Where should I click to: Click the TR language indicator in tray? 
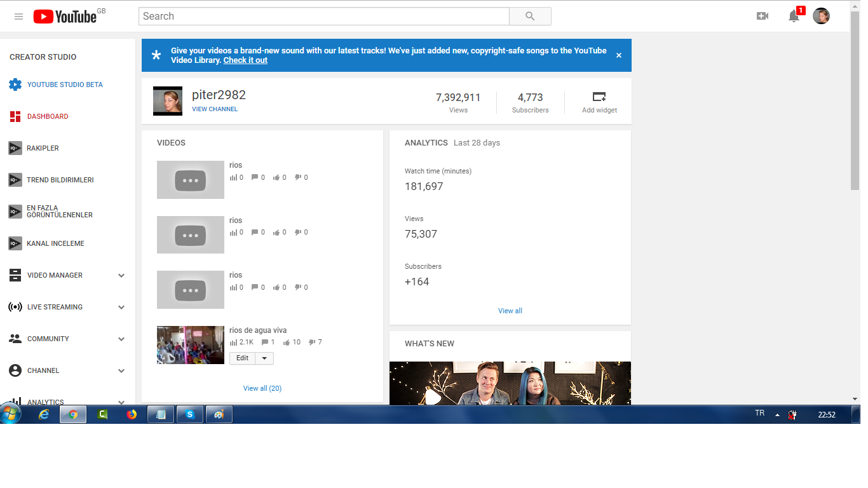759,413
